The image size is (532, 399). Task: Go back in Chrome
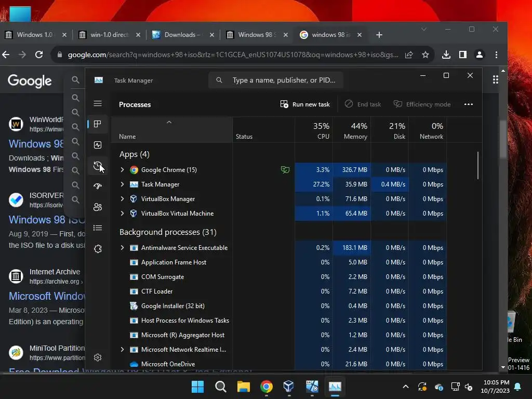click(x=6, y=55)
